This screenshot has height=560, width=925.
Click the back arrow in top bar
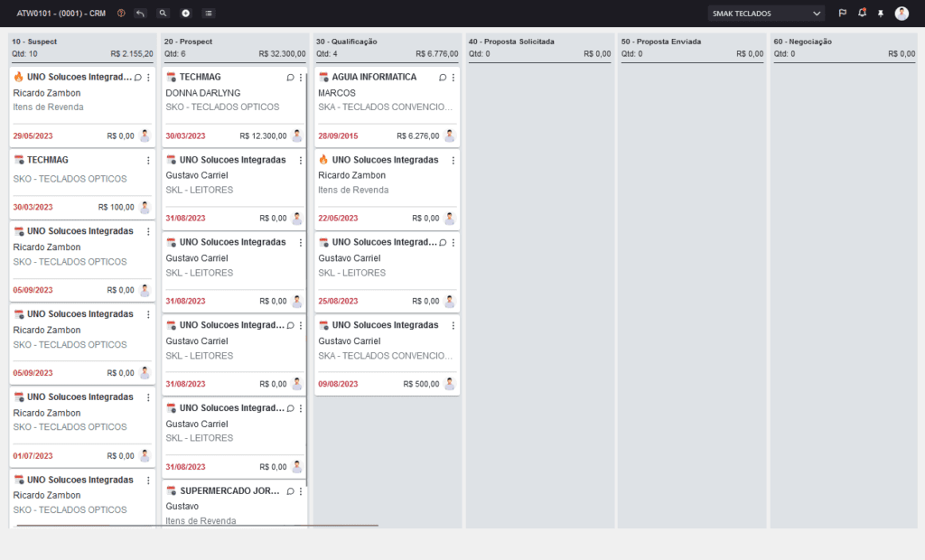pyautogui.click(x=140, y=13)
